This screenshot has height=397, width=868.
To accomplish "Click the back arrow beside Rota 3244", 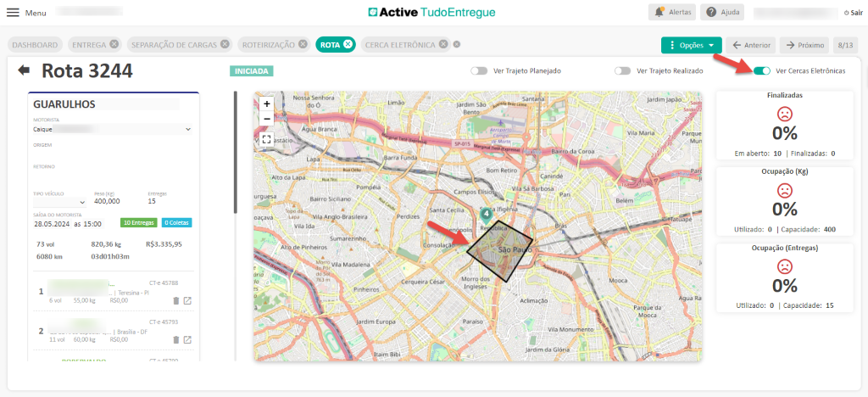I will pos(24,71).
